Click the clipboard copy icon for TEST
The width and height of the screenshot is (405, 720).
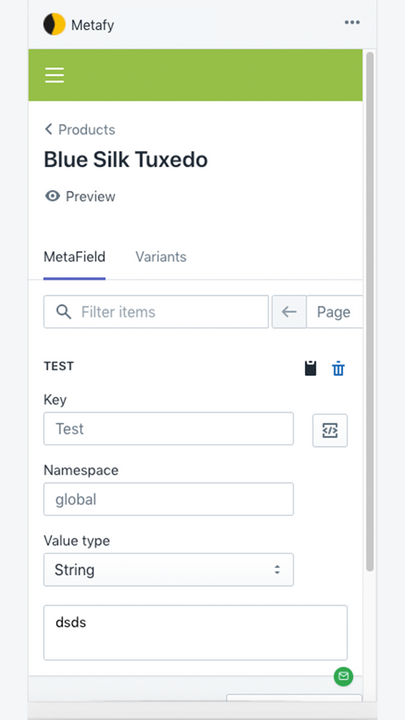[x=311, y=368]
